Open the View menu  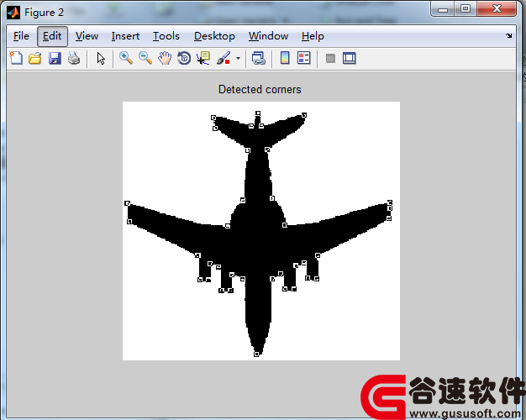[87, 36]
